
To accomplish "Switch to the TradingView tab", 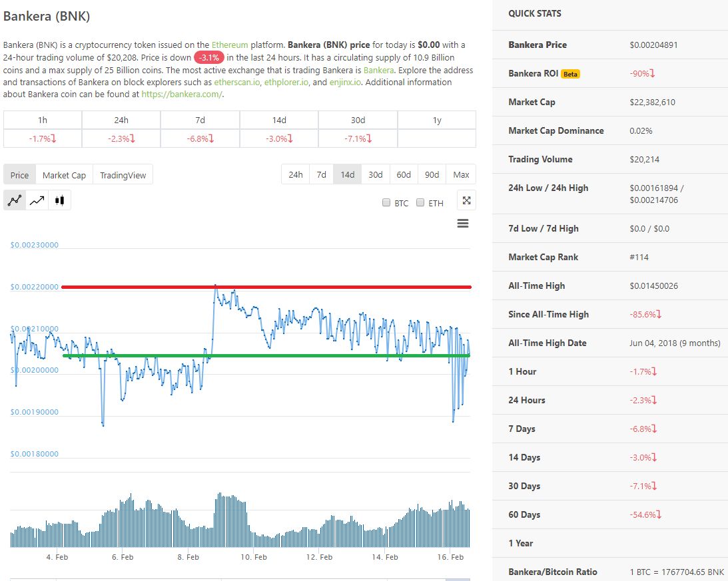I will click(123, 175).
